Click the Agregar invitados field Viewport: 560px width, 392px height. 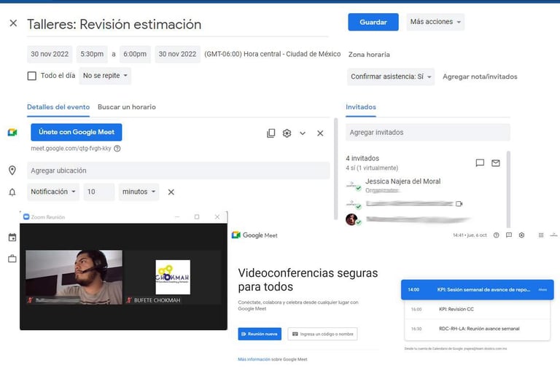coord(428,133)
